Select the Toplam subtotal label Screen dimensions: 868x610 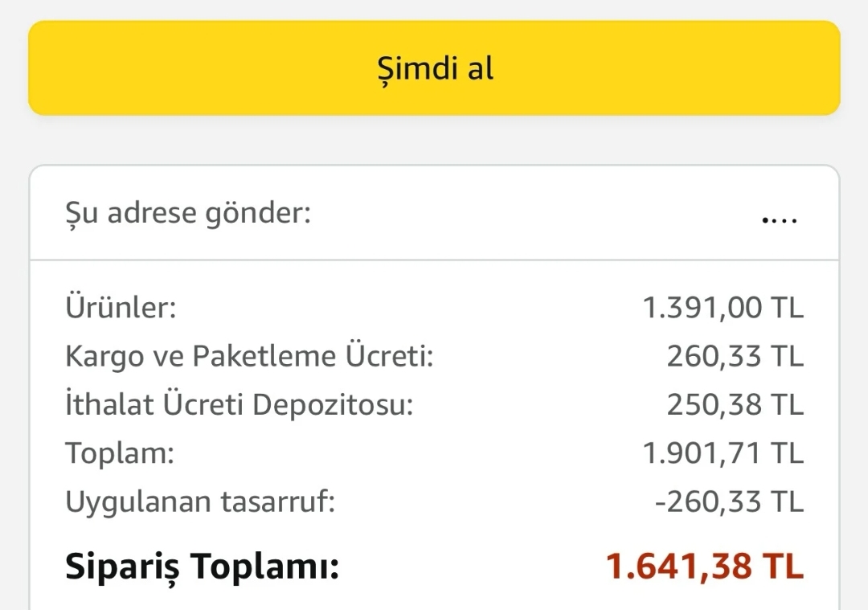pos(120,453)
